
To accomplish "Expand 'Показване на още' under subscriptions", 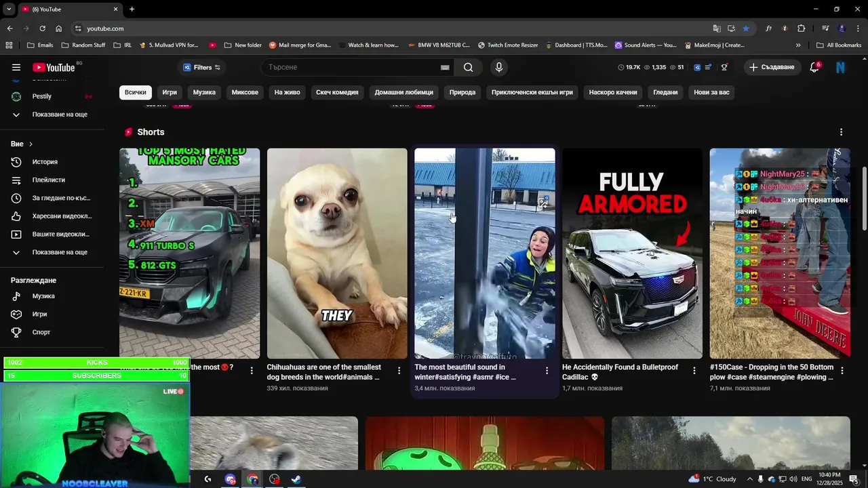I will coord(53,115).
